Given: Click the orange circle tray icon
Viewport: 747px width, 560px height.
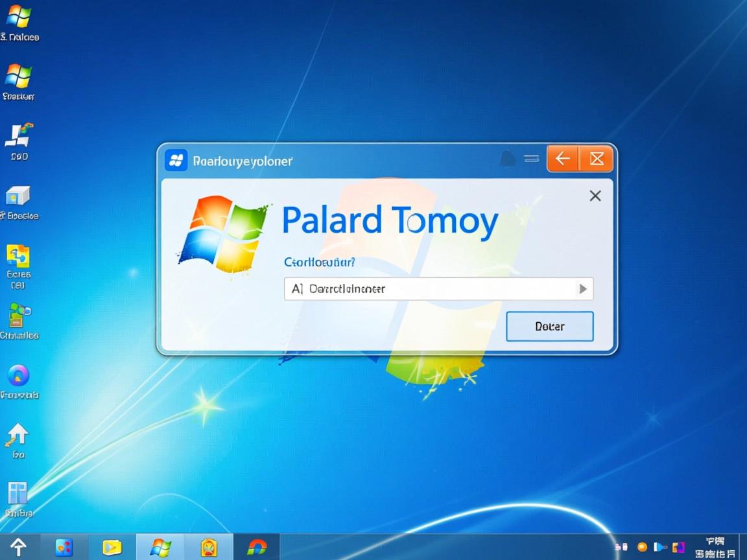Looking at the screenshot, I should tap(642, 547).
